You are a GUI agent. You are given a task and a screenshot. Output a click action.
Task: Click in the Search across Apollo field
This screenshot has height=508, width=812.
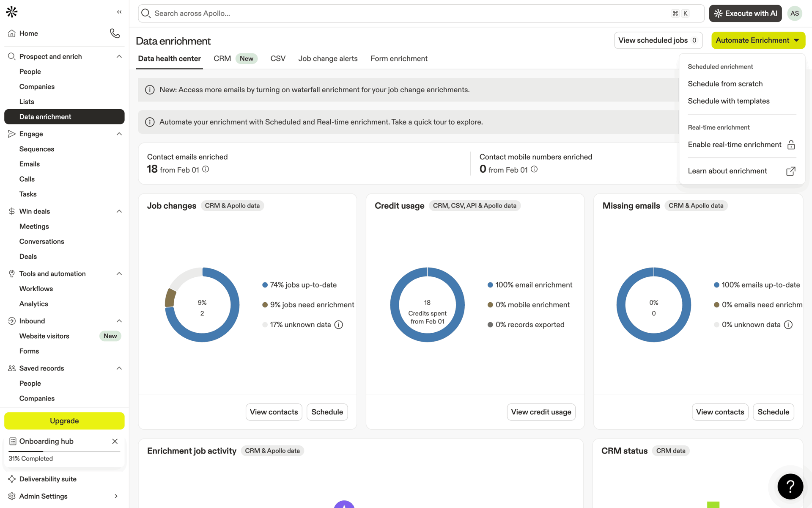coord(421,14)
